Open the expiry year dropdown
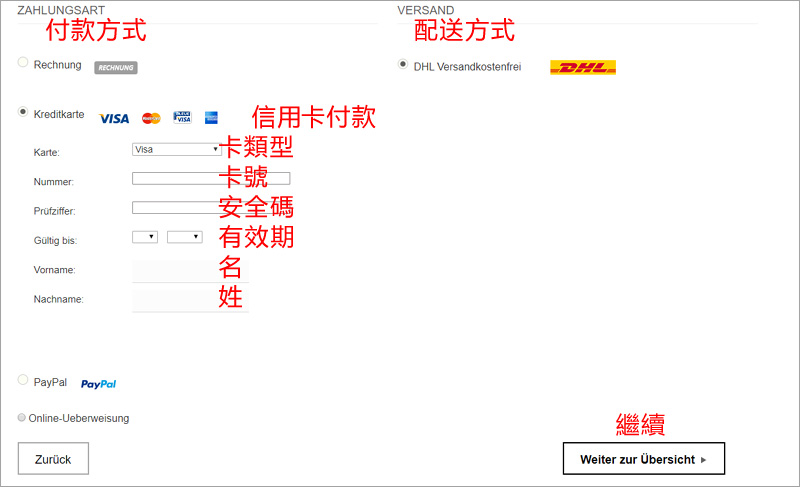The width and height of the screenshot is (800, 487). tap(185, 237)
